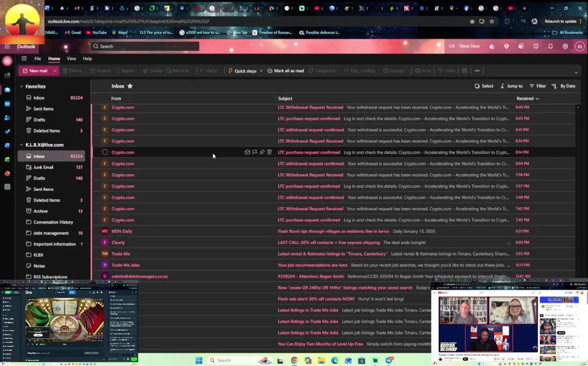Open the Gmail bookmark
588x366 pixels.
[x=73, y=33]
